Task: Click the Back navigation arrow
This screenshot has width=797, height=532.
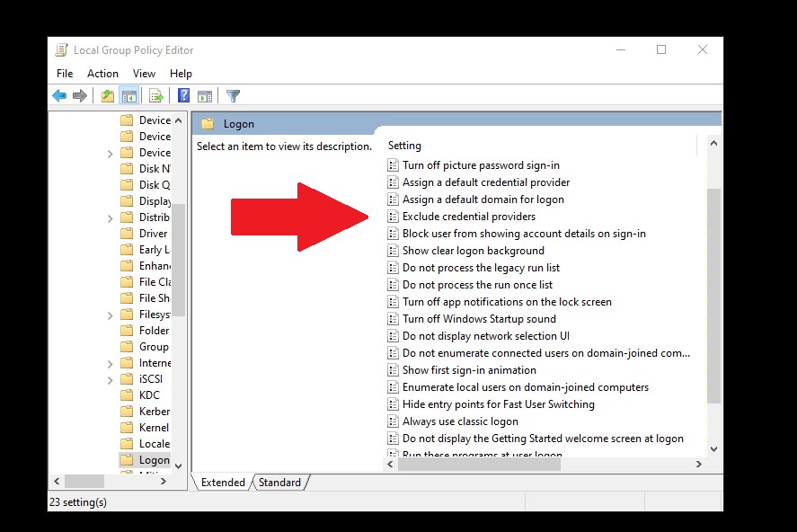Action: [x=60, y=95]
